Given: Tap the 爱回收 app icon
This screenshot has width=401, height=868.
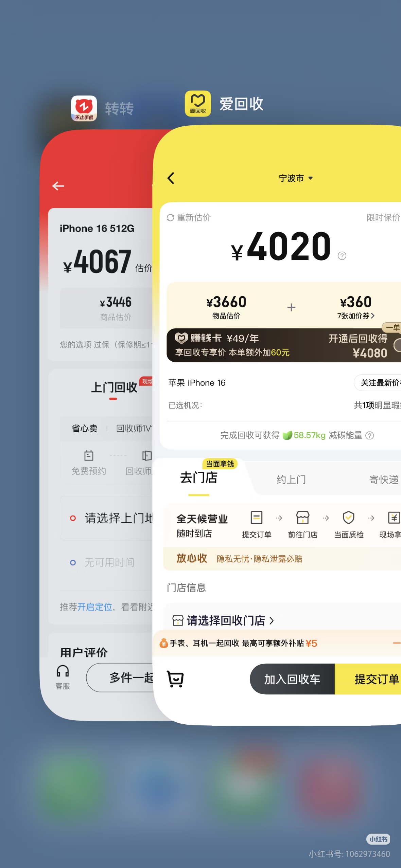Looking at the screenshot, I should 197,104.
